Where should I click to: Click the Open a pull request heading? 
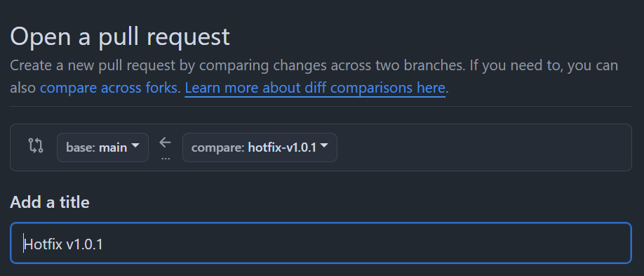(x=119, y=37)
